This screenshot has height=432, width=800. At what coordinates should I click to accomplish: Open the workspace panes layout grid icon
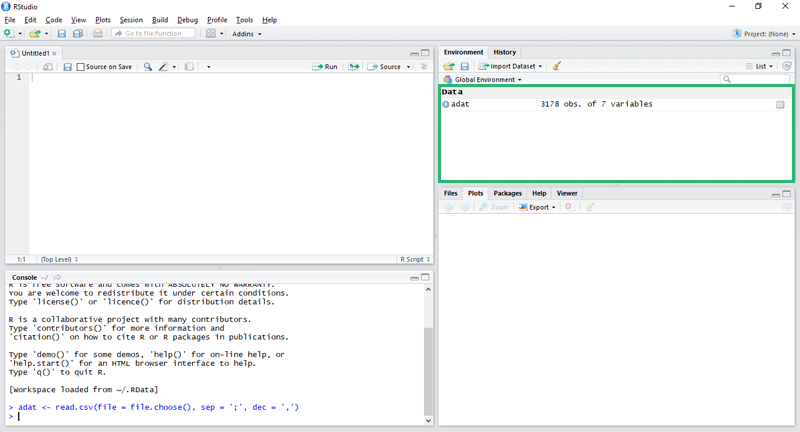[x=211, y=34]
